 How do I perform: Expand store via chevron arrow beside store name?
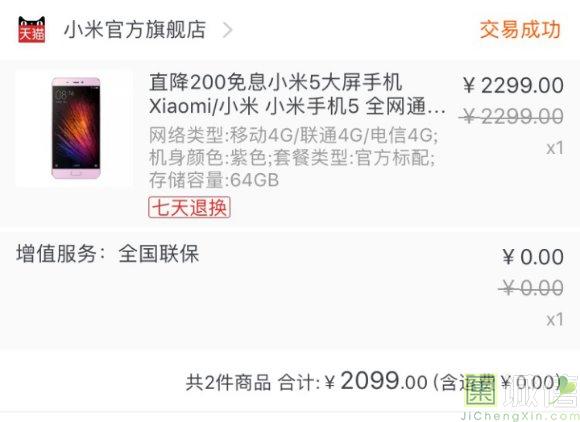click(x=227, y=30)
